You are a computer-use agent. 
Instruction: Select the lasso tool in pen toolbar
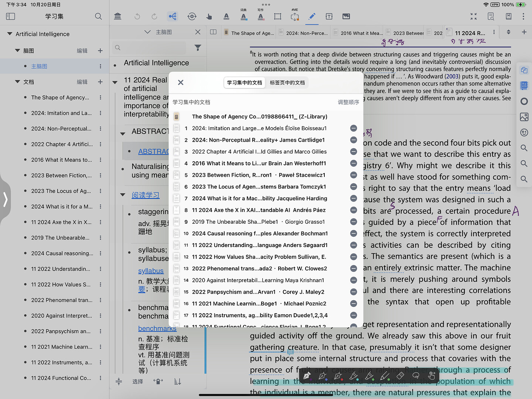(x=416, y=376)
